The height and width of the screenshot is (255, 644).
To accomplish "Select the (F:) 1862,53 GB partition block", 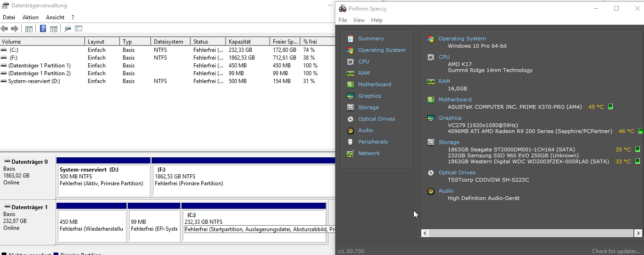I will point(244,177).
